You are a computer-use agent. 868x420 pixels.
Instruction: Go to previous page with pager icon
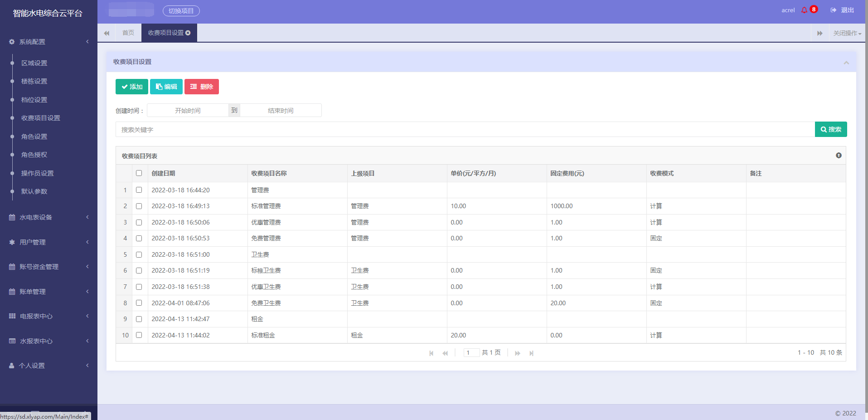point(445,353)
